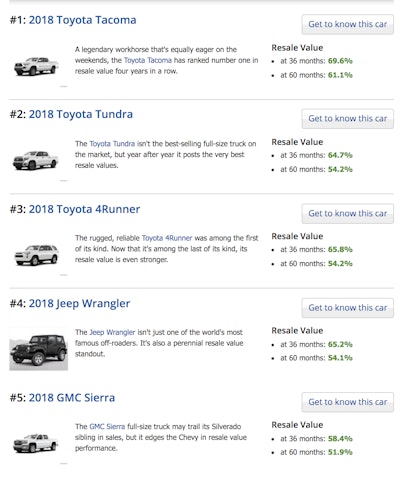Select the white Toyota 4Runner SUV thumbnail
This screenshot has height=477, width=400.
coord(36,255)
